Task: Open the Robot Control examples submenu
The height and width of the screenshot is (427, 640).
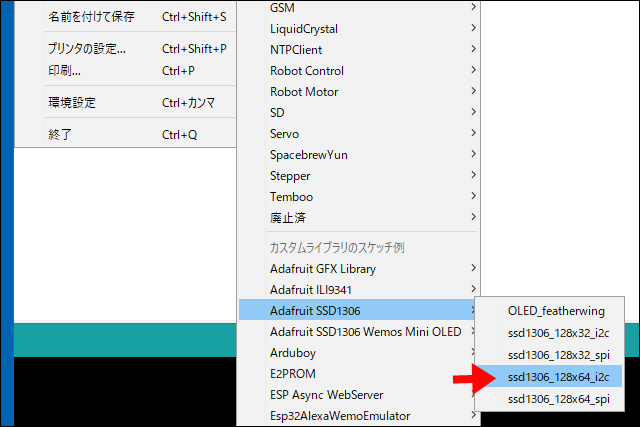Action: coord(359,71)
